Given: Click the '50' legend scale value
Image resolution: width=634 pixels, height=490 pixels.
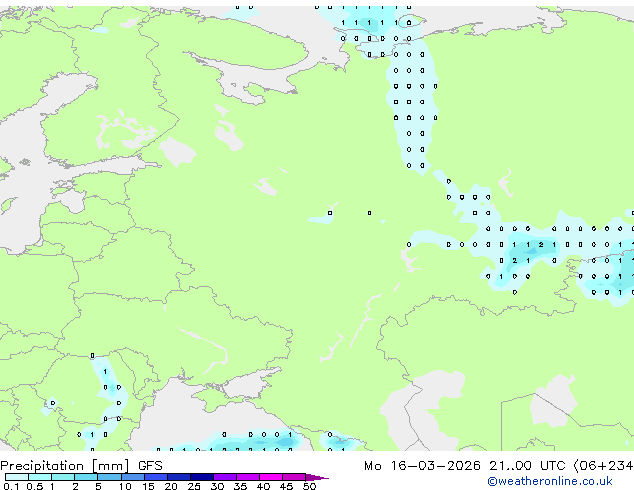Looking at the screenshot, I should 309,486.
